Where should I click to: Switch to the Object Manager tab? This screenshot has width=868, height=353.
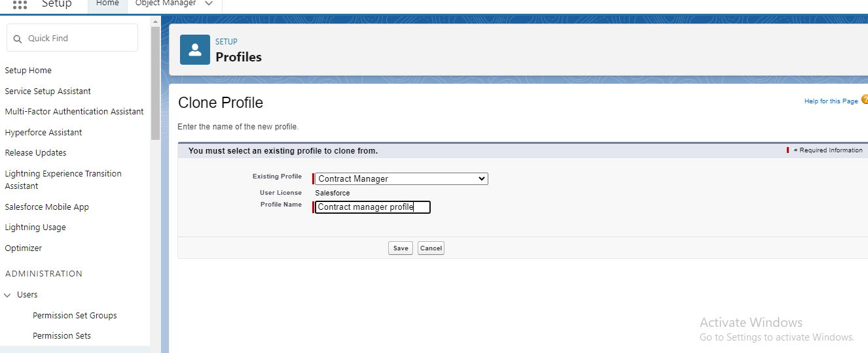pyautogui.click(x=166, y=3)
